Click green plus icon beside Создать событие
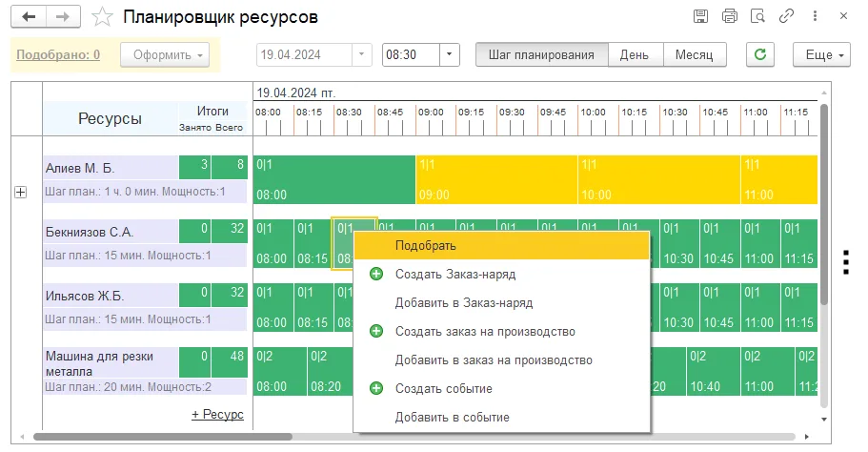 click(x=376, y=388)
